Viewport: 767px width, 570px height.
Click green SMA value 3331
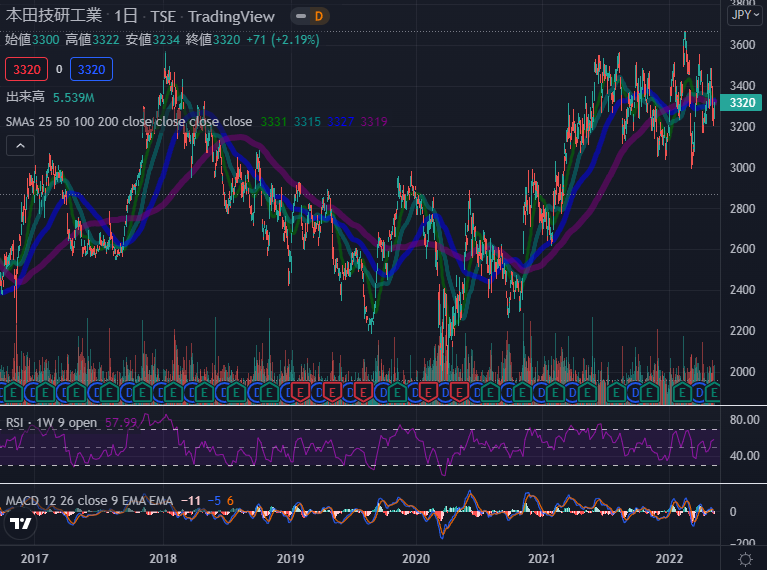[273, 122]
